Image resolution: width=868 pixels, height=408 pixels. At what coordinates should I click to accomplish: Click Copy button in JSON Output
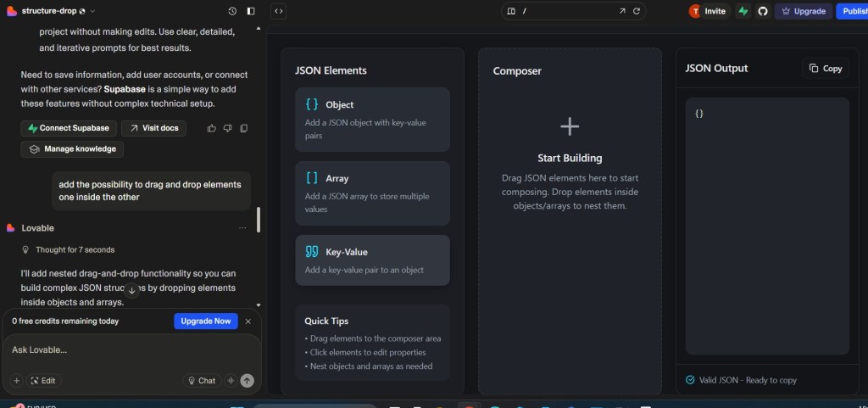826,68
